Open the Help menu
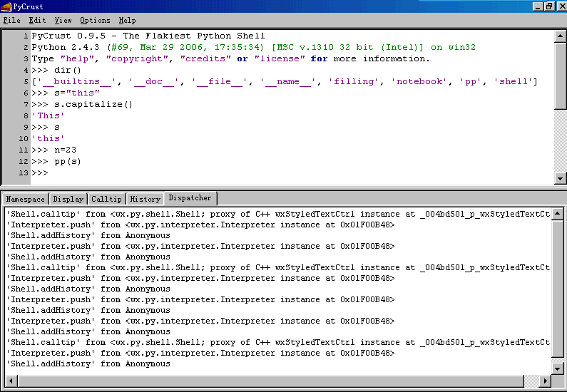This screenshot has width=567, height=392. tap(127, 21)
